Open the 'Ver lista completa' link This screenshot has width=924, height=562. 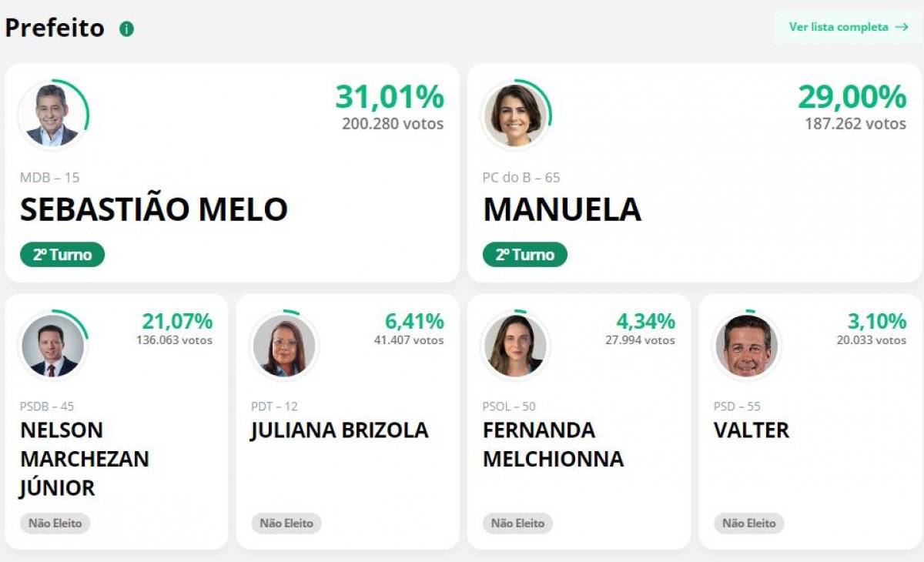click(839, 27)
